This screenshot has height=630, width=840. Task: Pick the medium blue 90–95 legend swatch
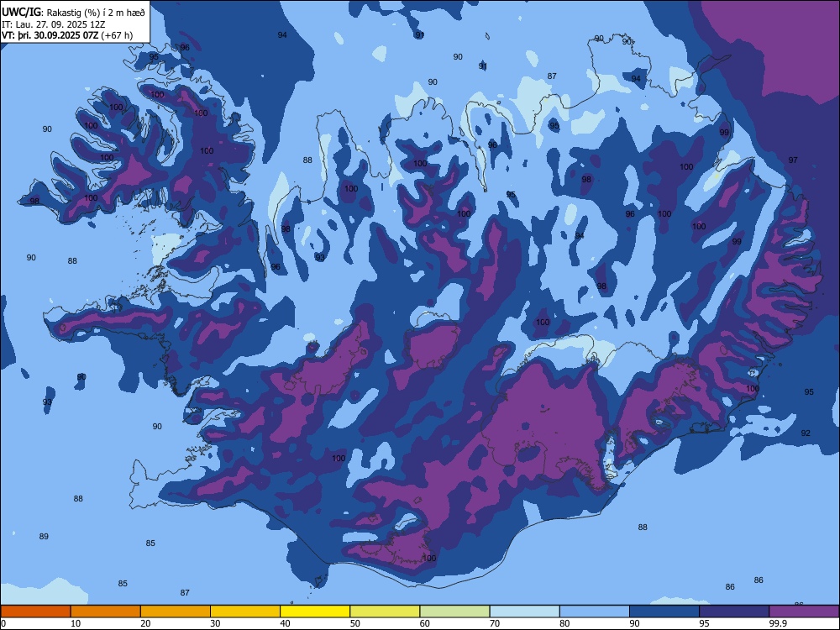(x=664, y=612)
